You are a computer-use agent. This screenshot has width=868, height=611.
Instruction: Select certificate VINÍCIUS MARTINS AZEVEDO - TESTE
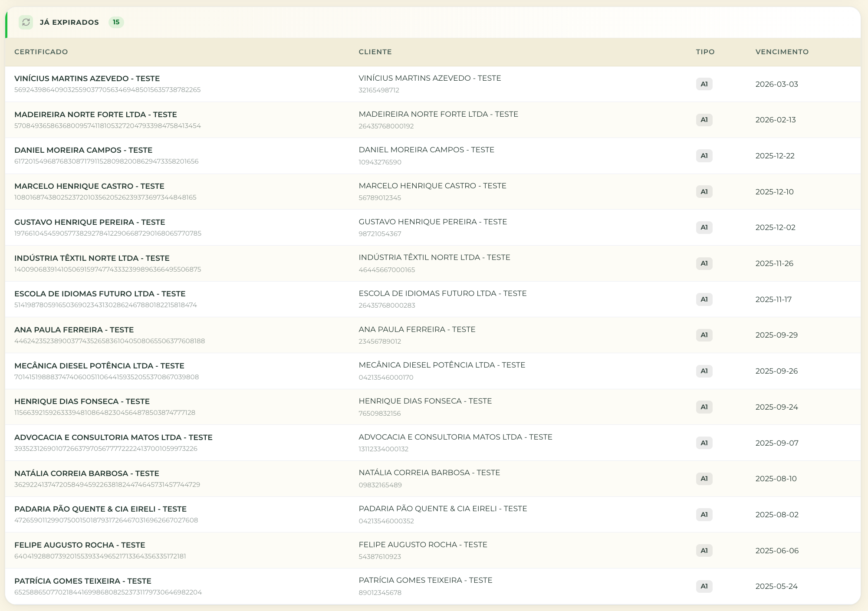click(x=87, y=79)
